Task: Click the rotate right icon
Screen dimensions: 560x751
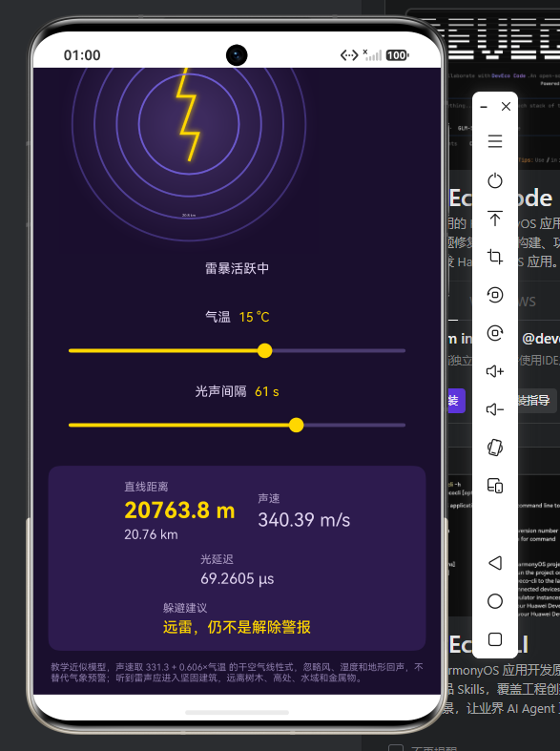Action: [495, 333]
